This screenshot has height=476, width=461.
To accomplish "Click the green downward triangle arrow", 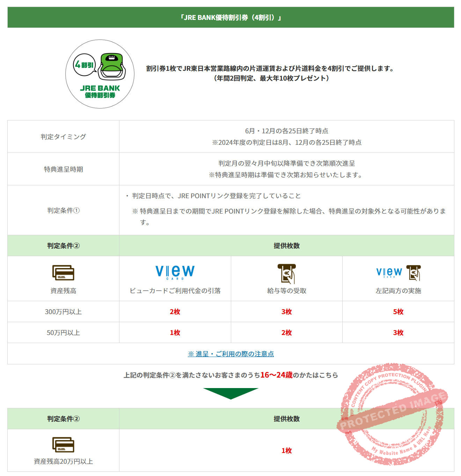I will point(230,393).
